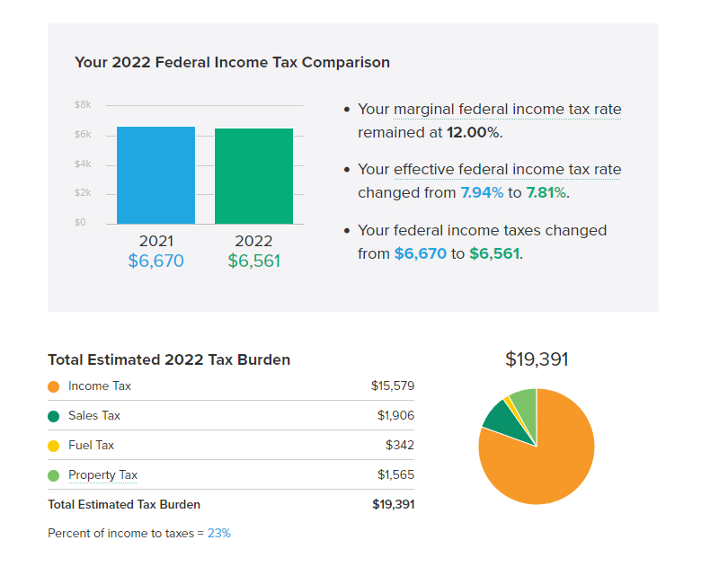Click the underlined Property Tax label

click(x=102, y=475)
